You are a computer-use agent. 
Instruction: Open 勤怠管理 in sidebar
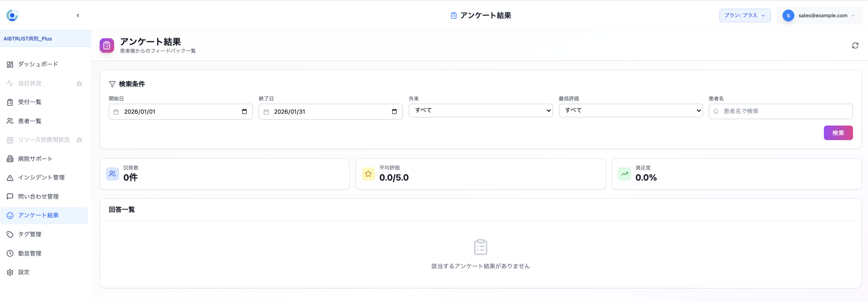click(44, 253)
